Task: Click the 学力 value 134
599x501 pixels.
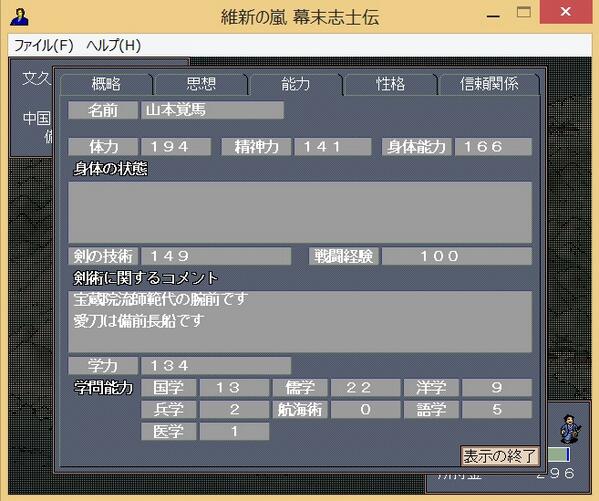Action: click(216, 366)
